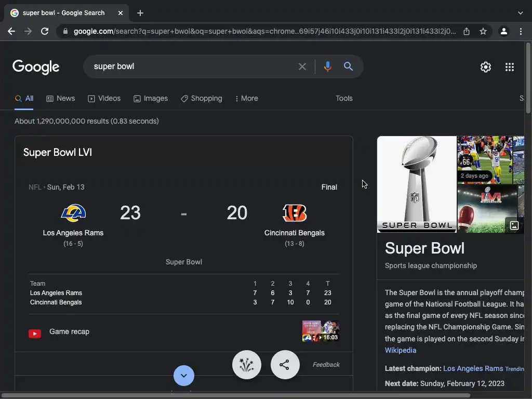This screenshot has height=399, width=532.
Task: Click the share page icon in address bar
Action: (x=467, y=32)
